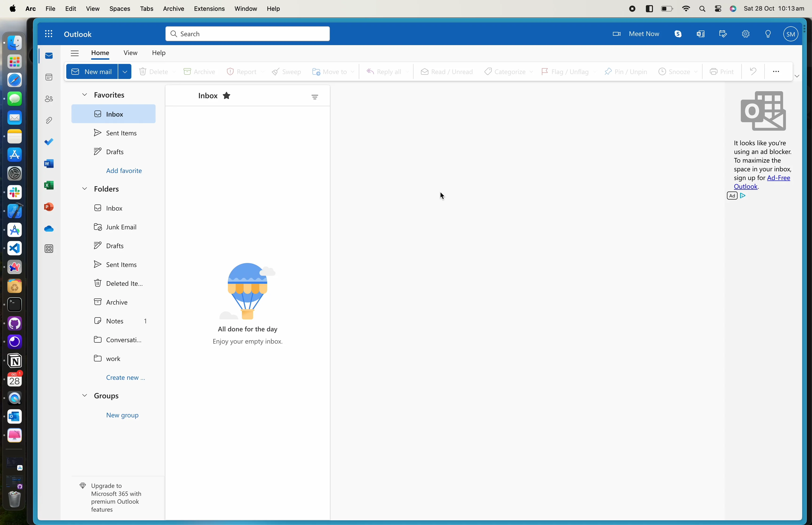Open OneDrive cloud icon in left rail
812x525 pixels.
[x=49, y=229]
